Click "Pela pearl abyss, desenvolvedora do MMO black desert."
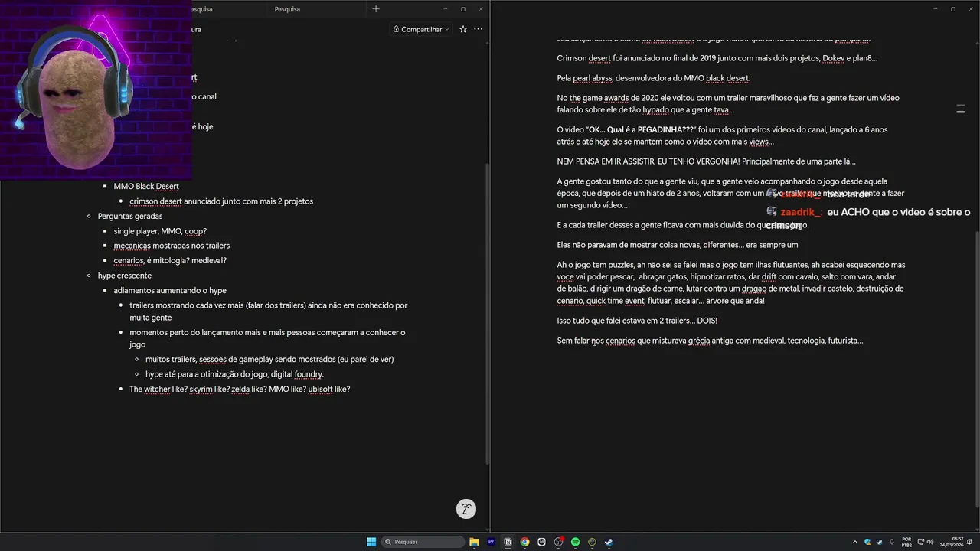The height and width of the screenshot is (551, 980). coord(653,78)
